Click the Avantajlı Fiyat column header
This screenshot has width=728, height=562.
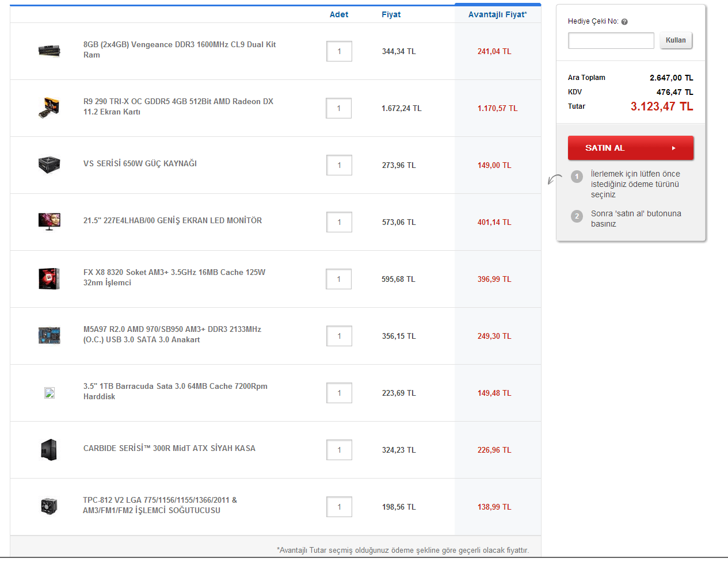498,14
